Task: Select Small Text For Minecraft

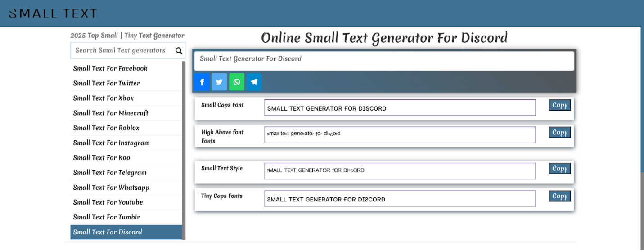Action: pyautogui.click(x=126, y=113)
